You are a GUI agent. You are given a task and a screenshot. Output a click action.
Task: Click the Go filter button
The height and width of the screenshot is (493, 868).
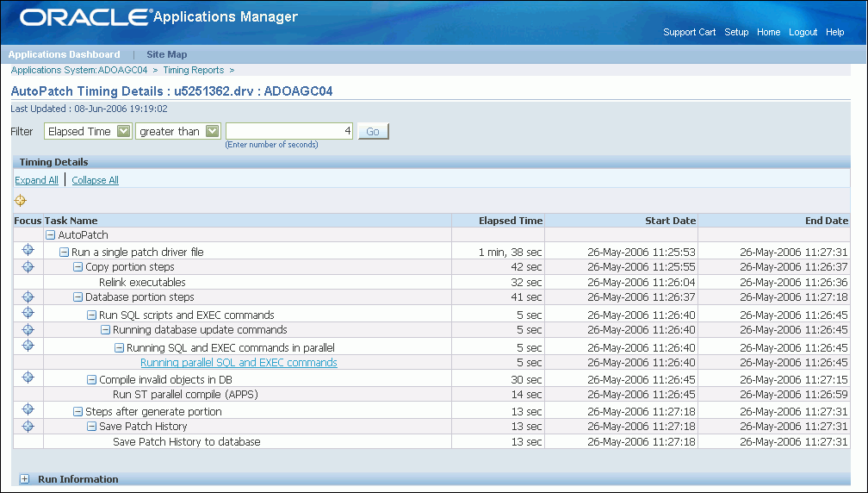coord(373,131)
